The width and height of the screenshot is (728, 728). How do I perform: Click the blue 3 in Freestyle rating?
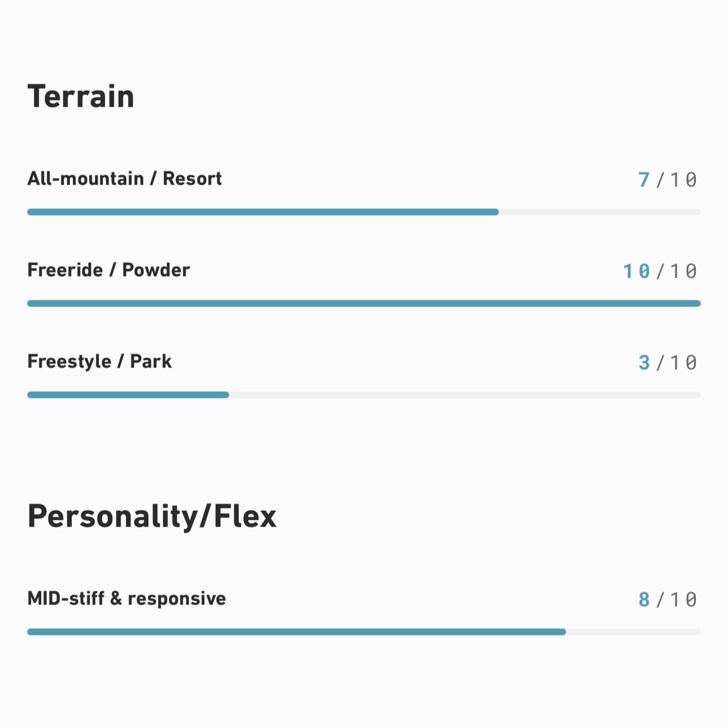pos(644,362)
